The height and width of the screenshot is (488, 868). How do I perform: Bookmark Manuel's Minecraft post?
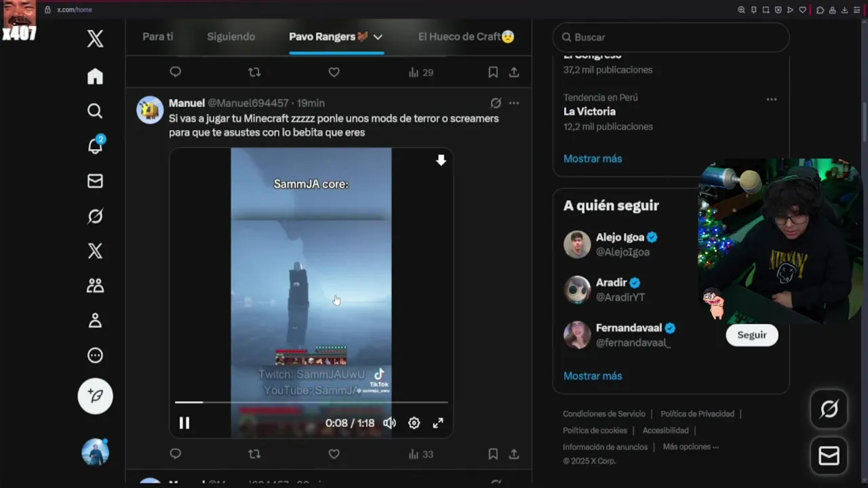point(493,454)
